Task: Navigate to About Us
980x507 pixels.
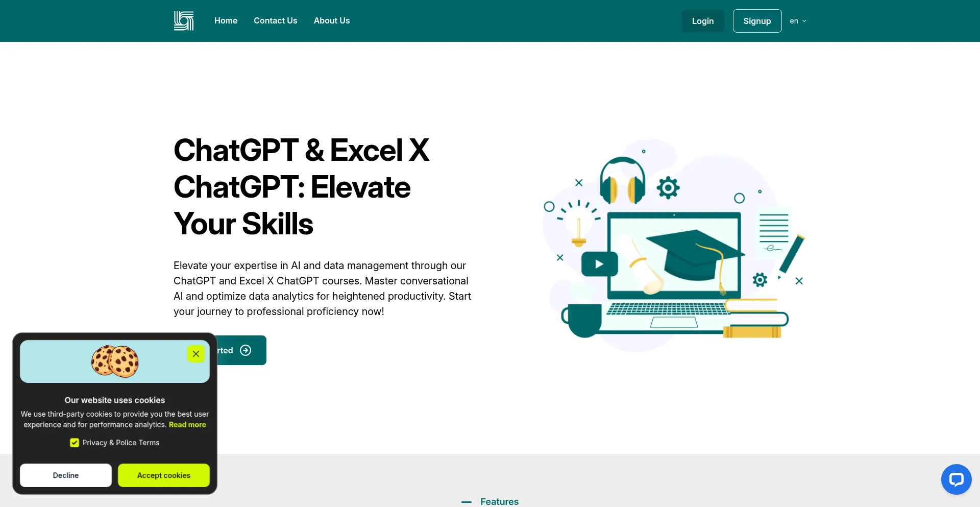Action: (332, 21)
